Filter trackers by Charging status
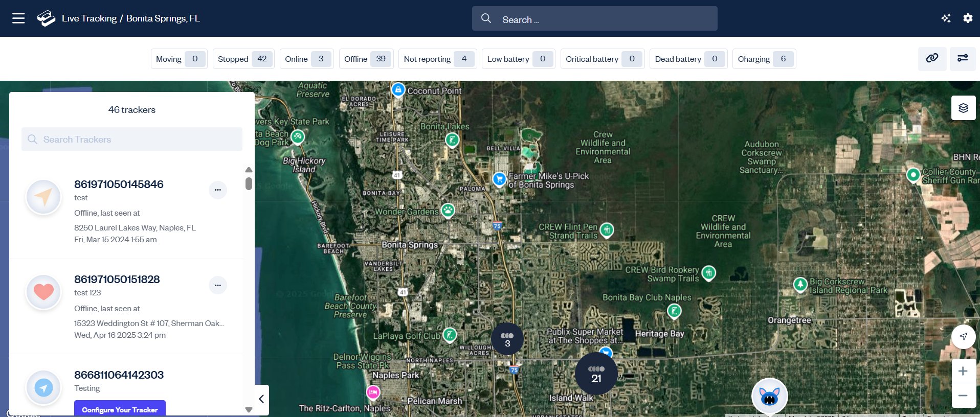 click(764, 59)
